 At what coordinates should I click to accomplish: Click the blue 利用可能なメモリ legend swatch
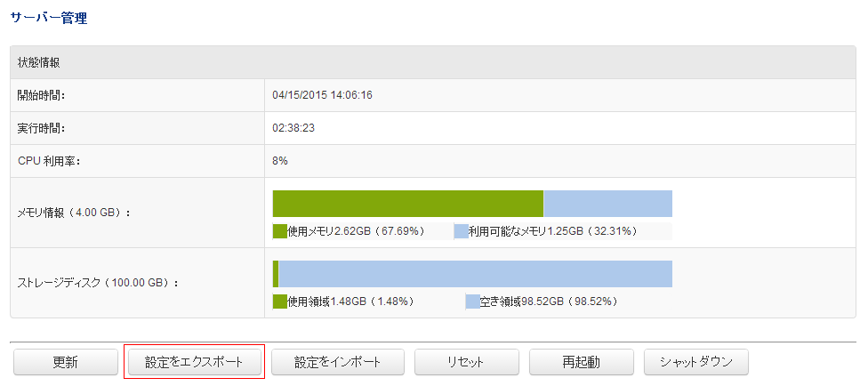pos(461,231)
